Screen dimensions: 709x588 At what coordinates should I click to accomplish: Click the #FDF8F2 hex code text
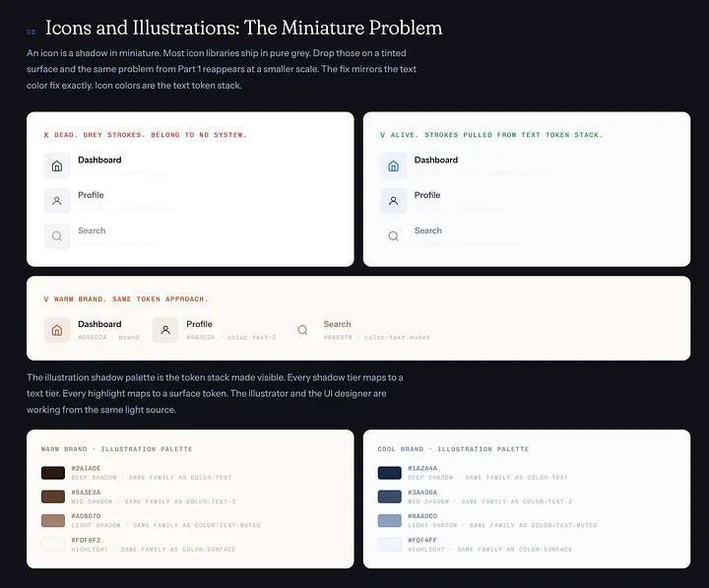86,540
